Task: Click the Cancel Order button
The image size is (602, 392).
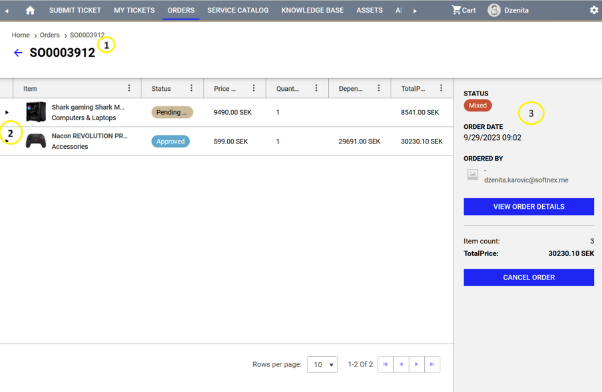Action: (x=529, y=277)
